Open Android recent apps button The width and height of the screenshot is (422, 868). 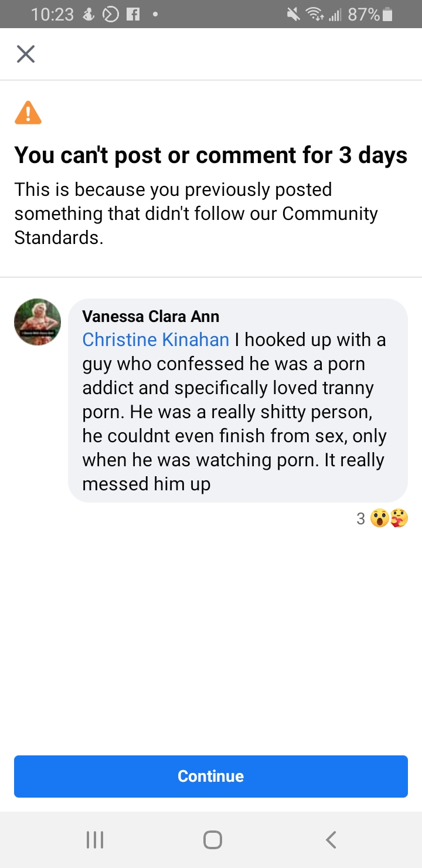(x=95, y=840)
